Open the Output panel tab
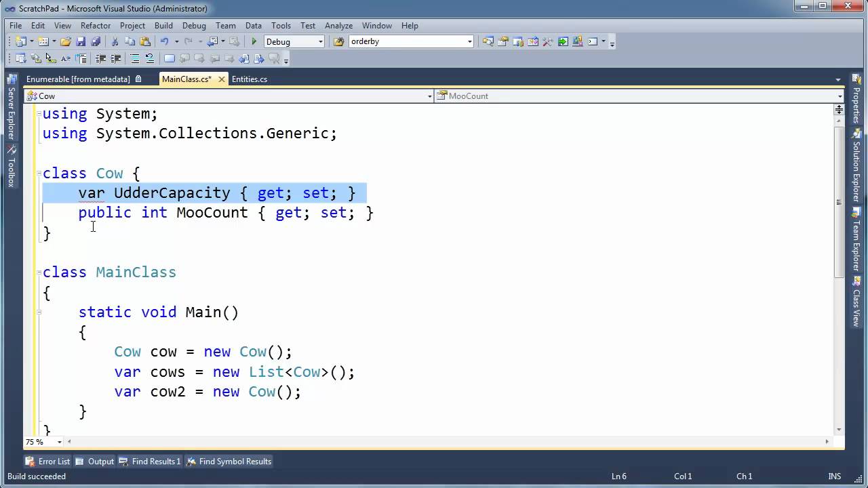 tap(95, 462)
